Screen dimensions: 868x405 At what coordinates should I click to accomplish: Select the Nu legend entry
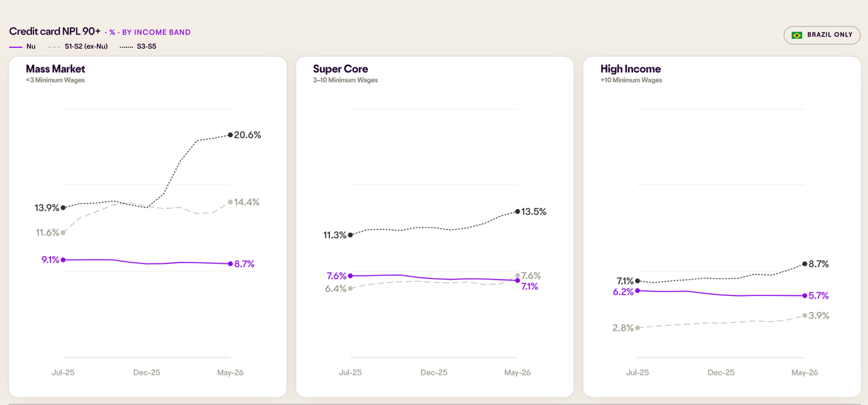[22, 47]
